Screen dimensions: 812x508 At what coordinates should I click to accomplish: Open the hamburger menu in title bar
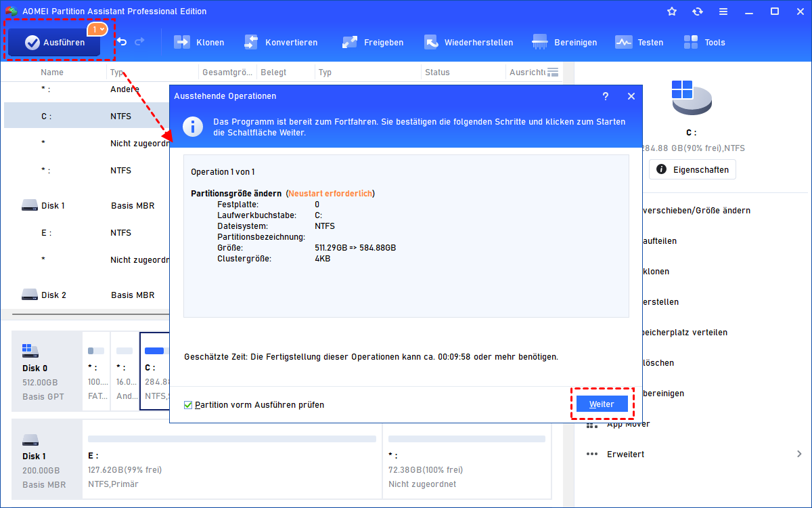pos(723,12)
